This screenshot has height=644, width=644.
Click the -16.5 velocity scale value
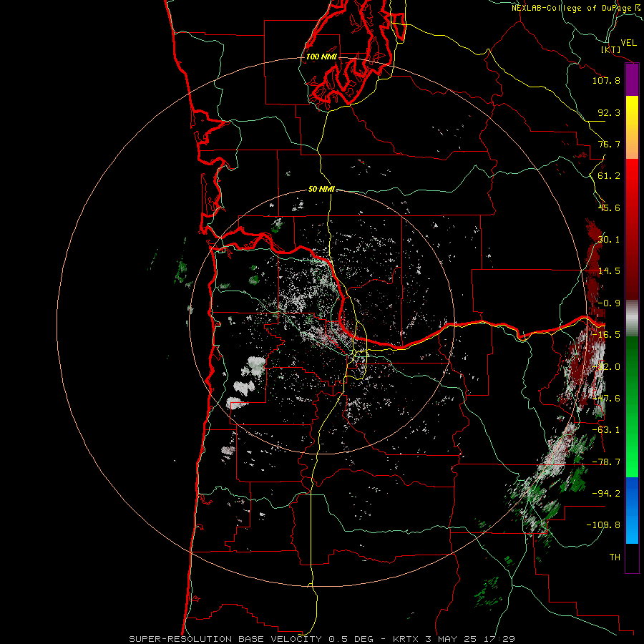point(606,335)
